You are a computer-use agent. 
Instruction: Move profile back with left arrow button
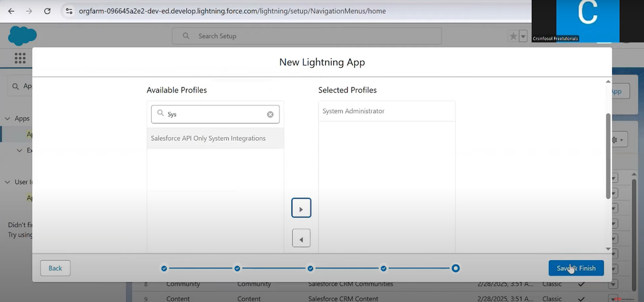(x=301, y=238)
